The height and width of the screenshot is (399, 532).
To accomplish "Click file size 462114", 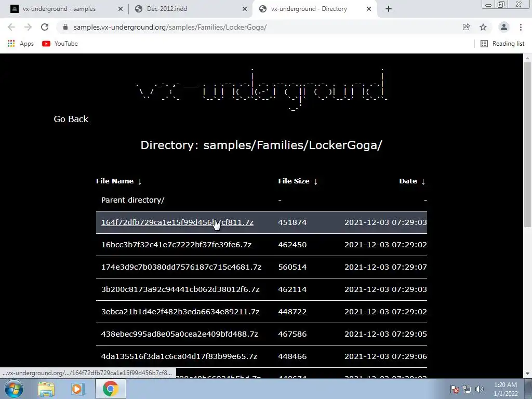I will (292, 289).
